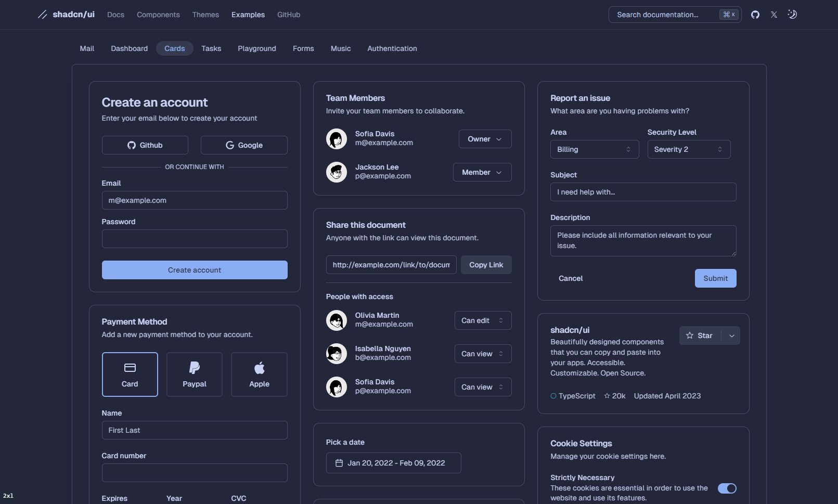Click the Subject input field
838x504 pixels.
click(643, 192)
